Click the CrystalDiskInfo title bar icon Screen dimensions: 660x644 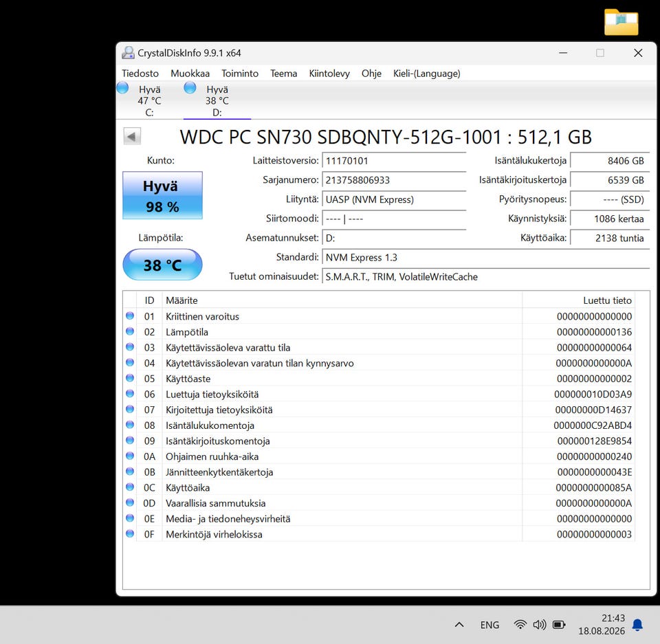128,53
